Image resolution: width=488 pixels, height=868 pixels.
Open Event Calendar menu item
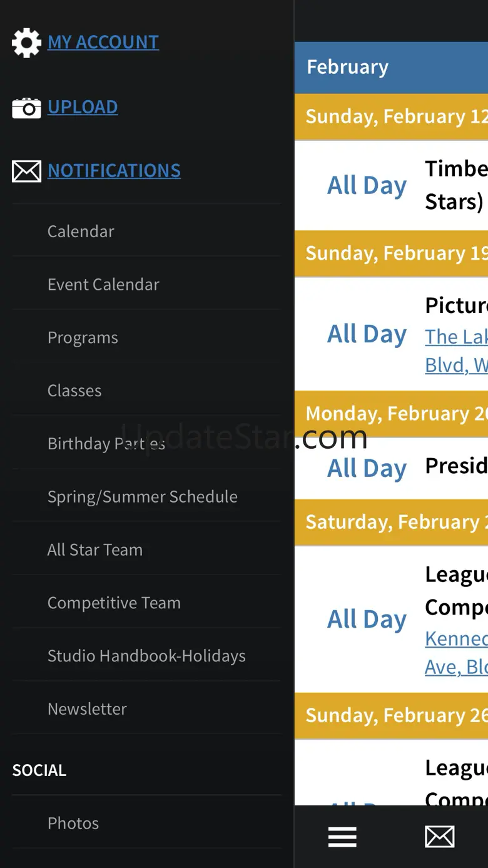(103, 285)
